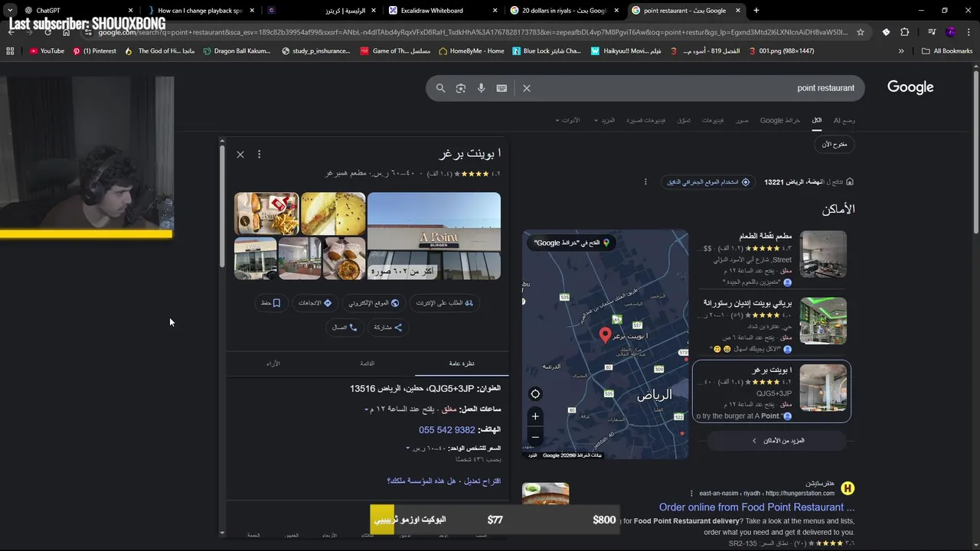Click the Call (اتصال) button
The image size is (980, 551).
tap(345, 328)
